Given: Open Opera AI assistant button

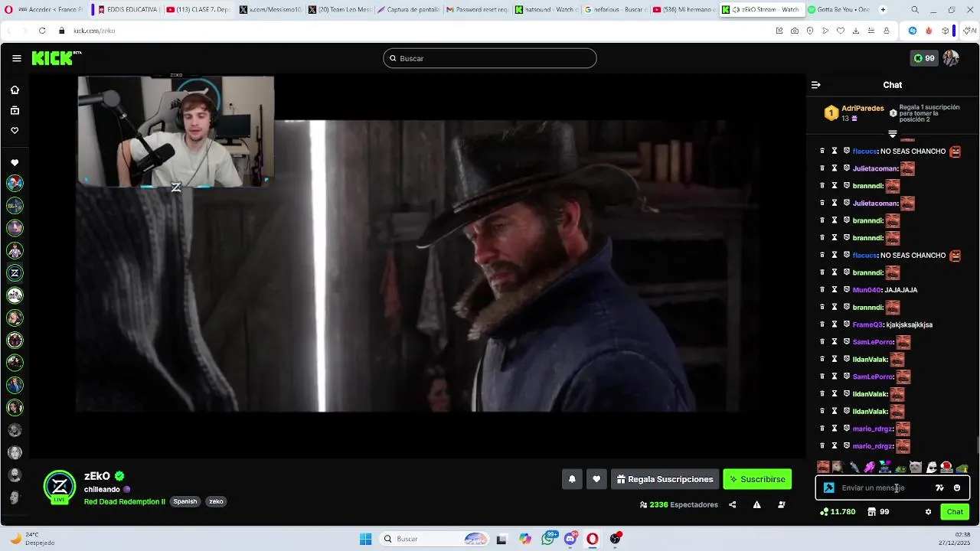Looking at the screenshot, I should 972,31.
